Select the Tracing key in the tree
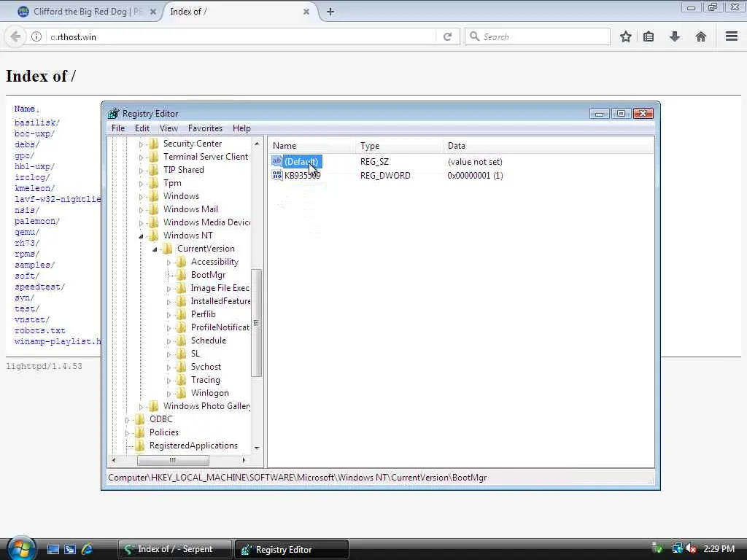This screenshot has height=560, width=747. click(205, 380)
